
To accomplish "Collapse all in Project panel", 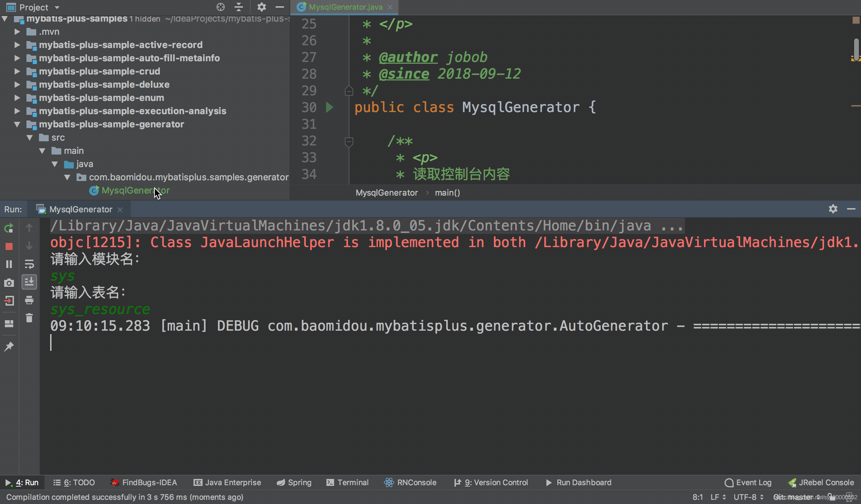I will pyautogui.click(x=239, y=7).
